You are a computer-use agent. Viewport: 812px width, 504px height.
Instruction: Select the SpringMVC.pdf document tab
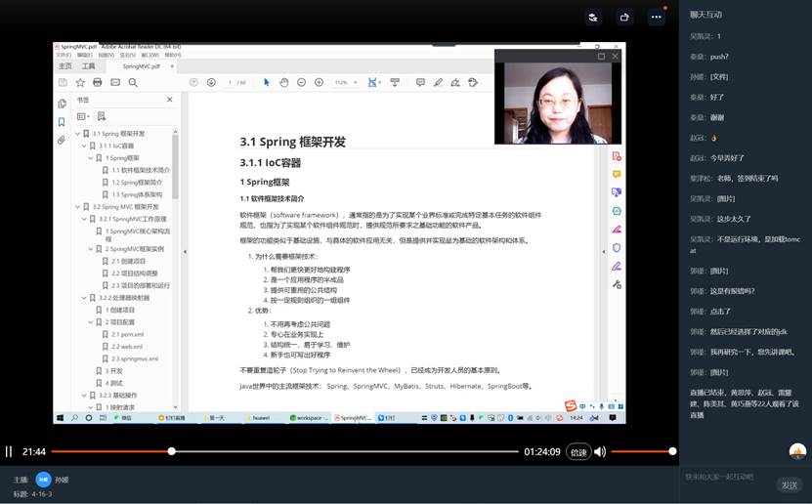coord(141,66)
